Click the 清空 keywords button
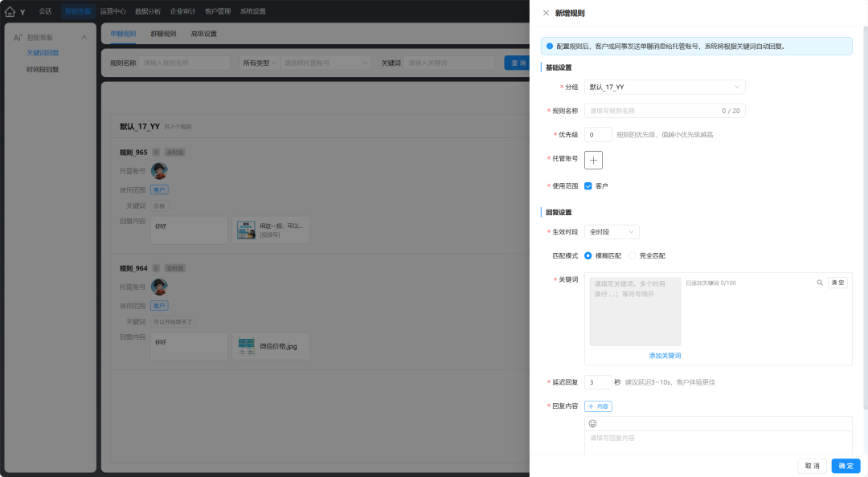Screen dimensions: 868x477 tap(837, 283)
